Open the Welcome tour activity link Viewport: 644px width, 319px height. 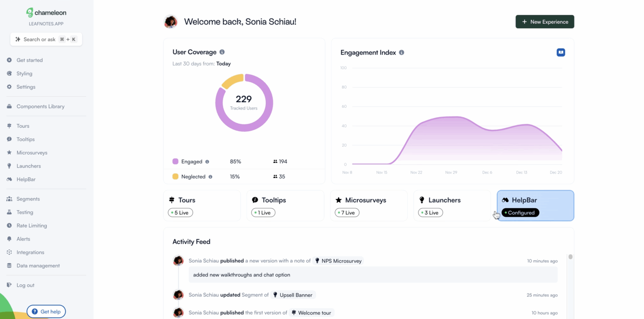(311, 313)
